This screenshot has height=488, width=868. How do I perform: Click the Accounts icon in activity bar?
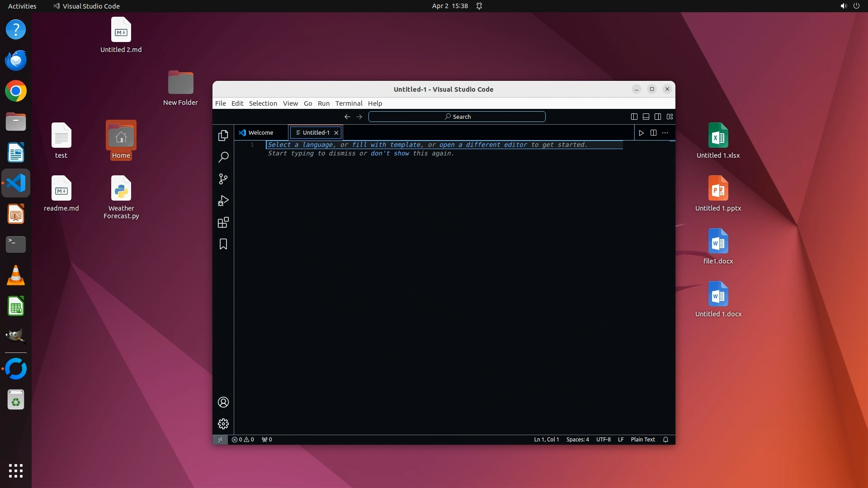223,402
